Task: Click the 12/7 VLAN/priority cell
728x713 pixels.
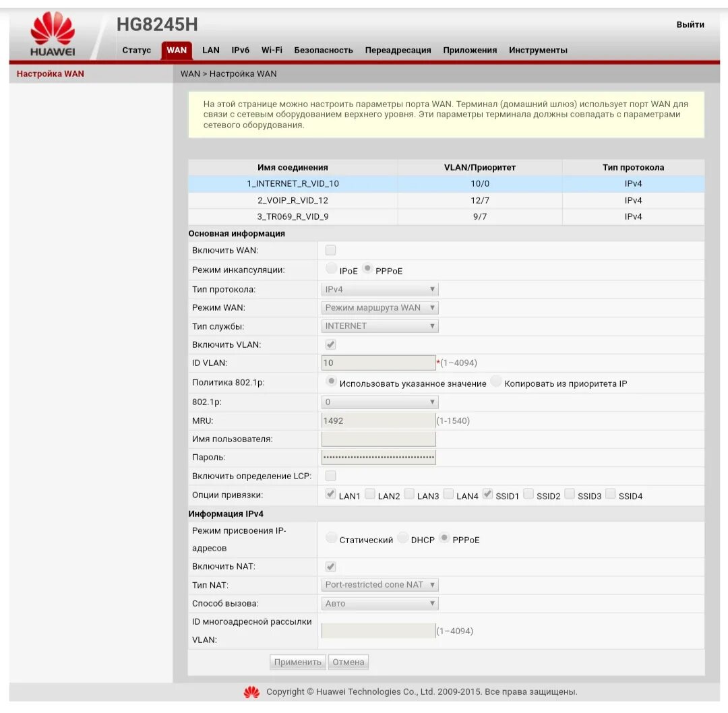Action: tap(480, 201)
